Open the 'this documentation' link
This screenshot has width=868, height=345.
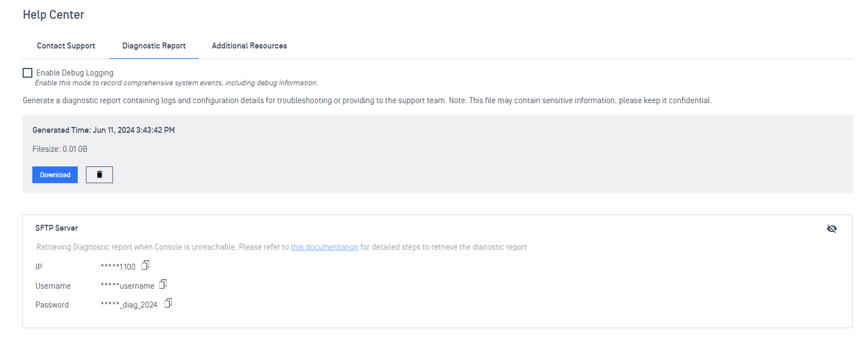click(325, 247)
